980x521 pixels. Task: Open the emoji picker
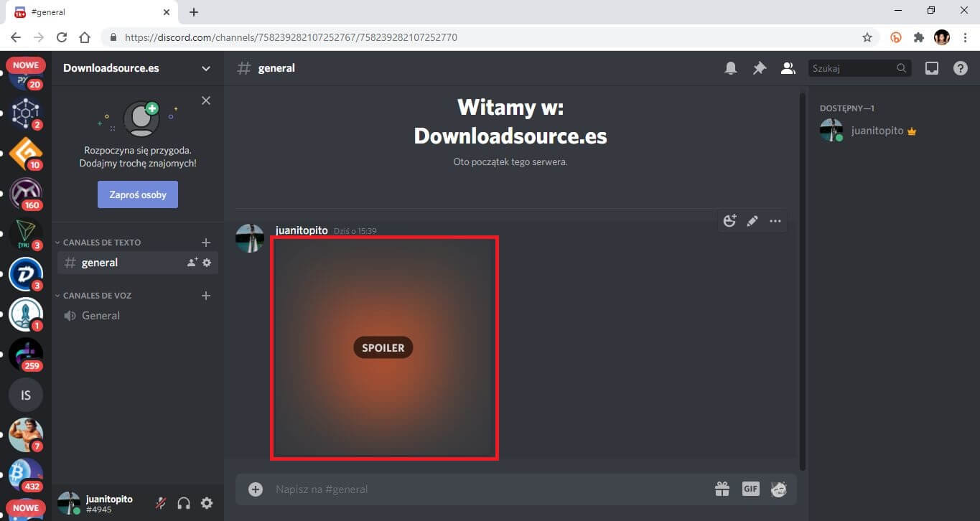click(778, 489)
